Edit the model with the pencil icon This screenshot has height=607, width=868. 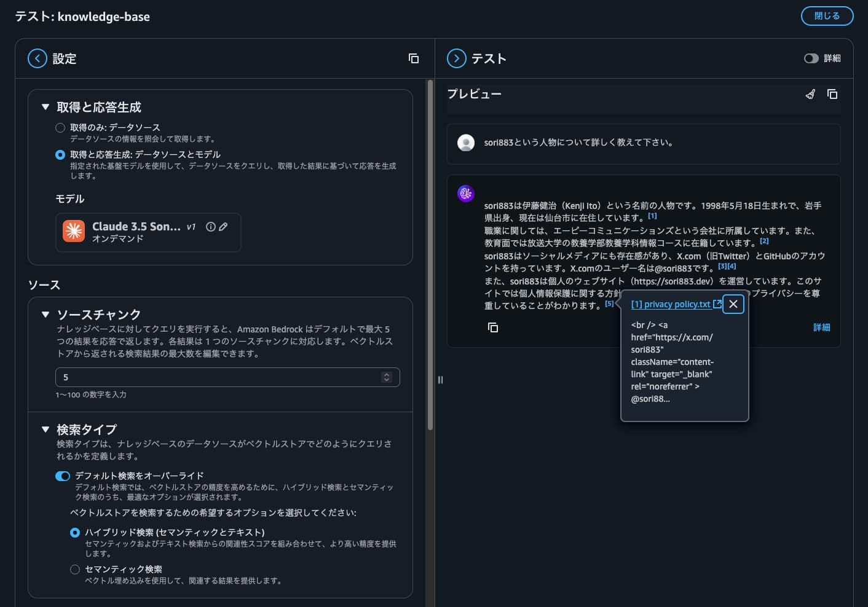point(223,227)
